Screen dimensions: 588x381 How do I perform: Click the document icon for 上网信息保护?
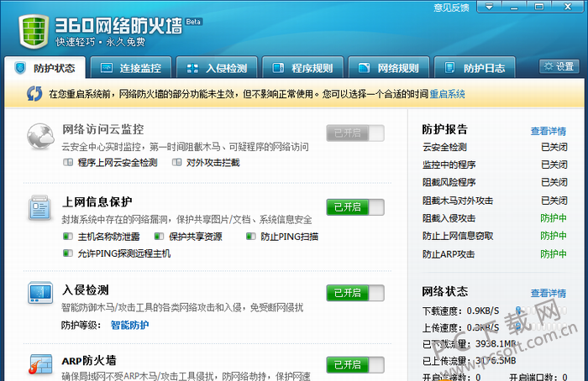point(39,208)
